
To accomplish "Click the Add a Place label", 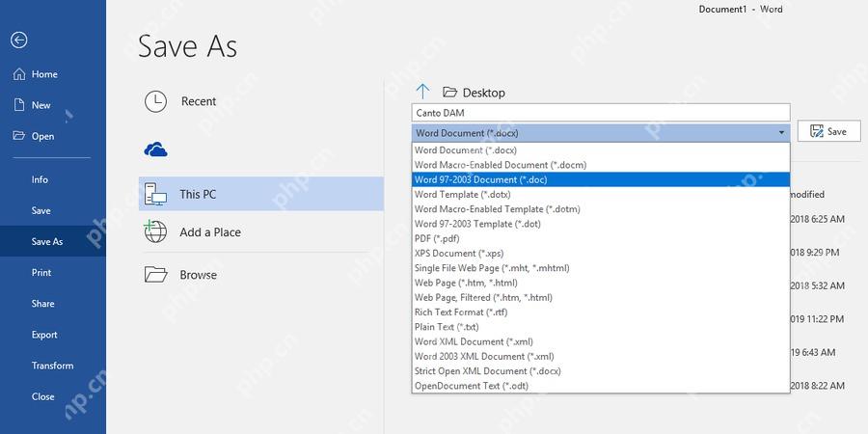I will (x=210, y=232).
